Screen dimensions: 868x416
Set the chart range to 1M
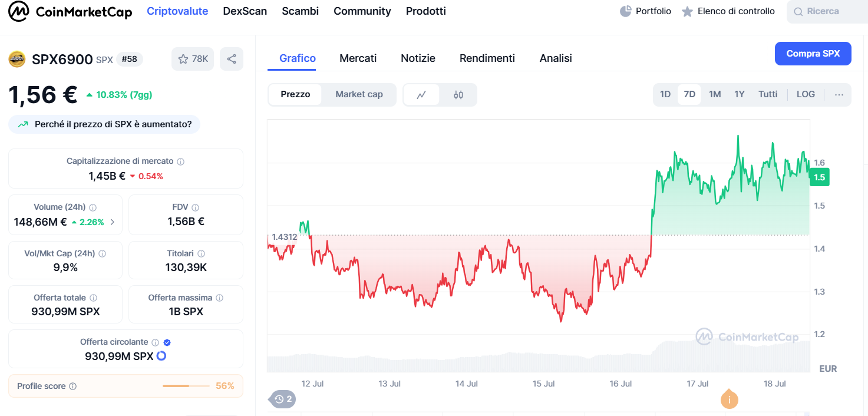pos(715,94)
